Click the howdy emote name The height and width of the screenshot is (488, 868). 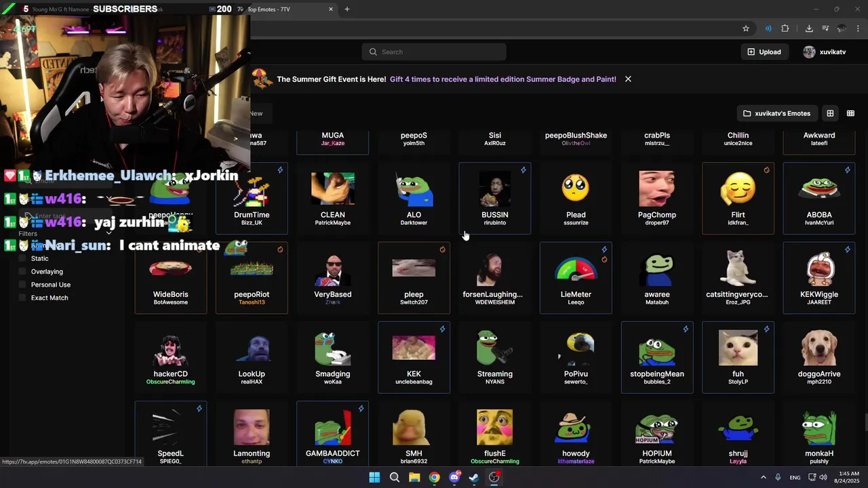tap(576, 453)
